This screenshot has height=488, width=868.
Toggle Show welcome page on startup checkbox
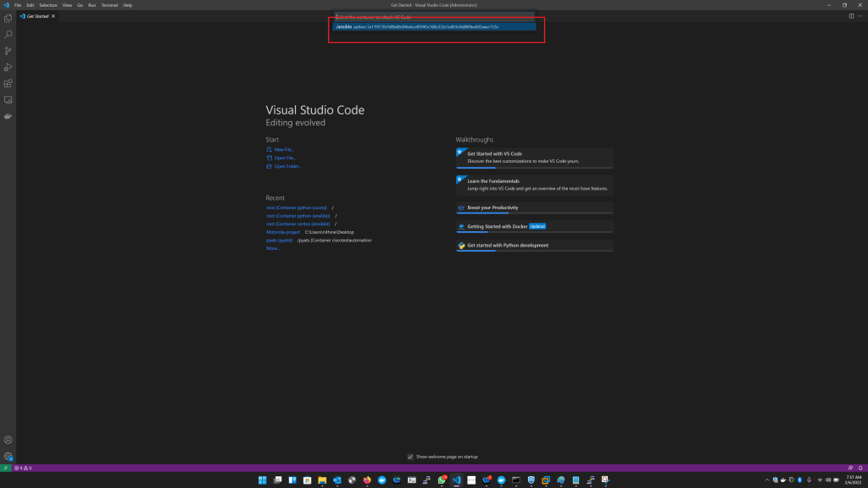point(410,457)
